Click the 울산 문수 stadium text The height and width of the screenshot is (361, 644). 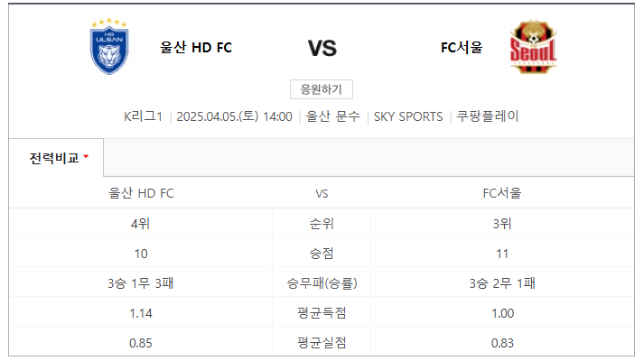pyautogui.click(x=333, y=116)
